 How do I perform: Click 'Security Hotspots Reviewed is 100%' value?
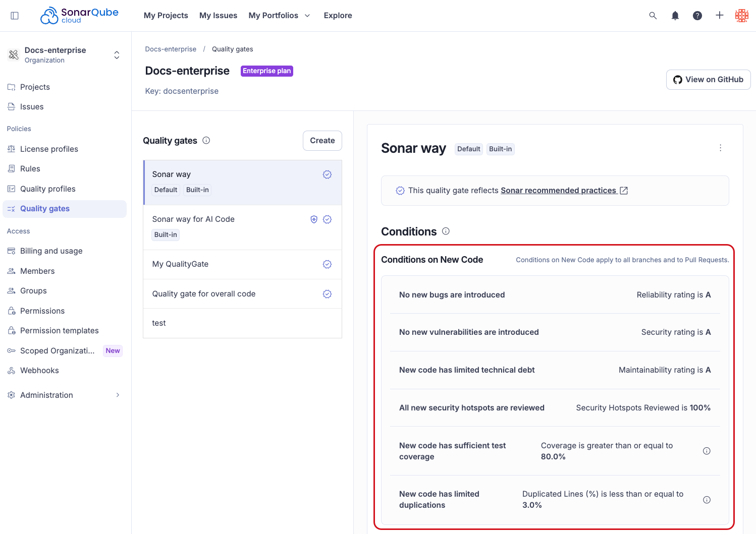(643, 408)
